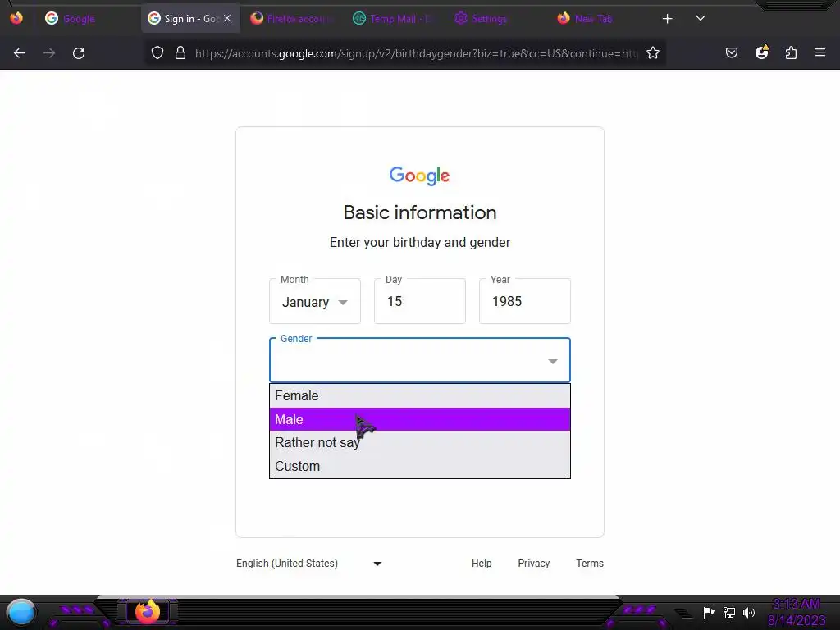Open the Action Center flag icon

(x=710, y=612)
